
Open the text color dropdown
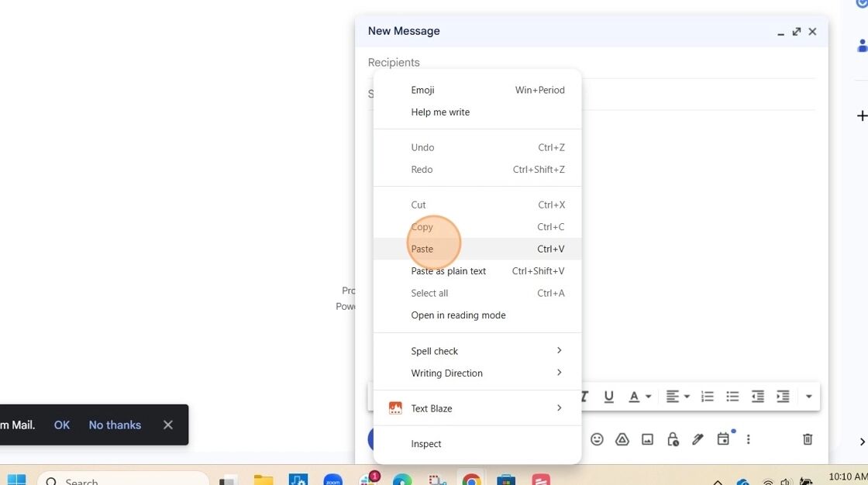click(x=639, y=397)
